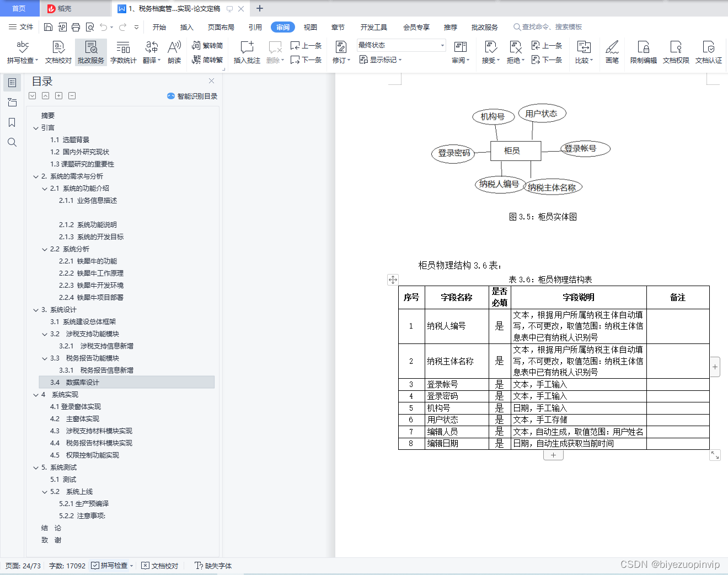Close the 目录 navigation pane
Screen dimensions: 728x575
click(x=211, y=81)
